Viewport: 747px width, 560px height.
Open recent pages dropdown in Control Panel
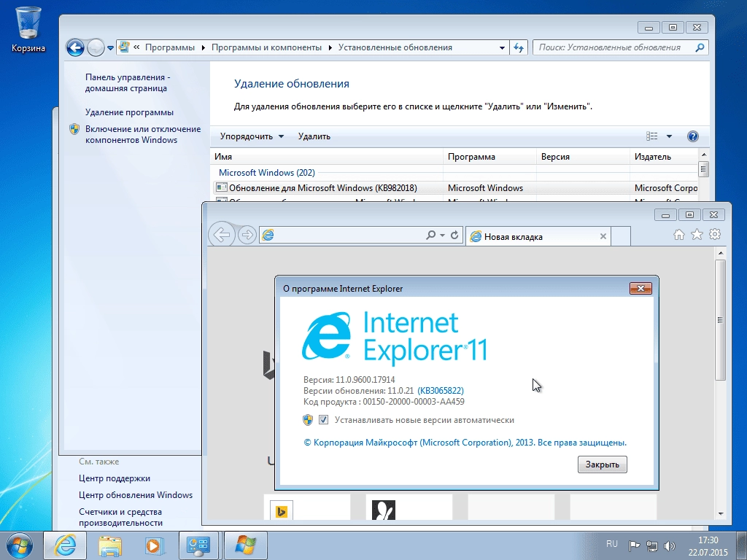pos(111,48)
